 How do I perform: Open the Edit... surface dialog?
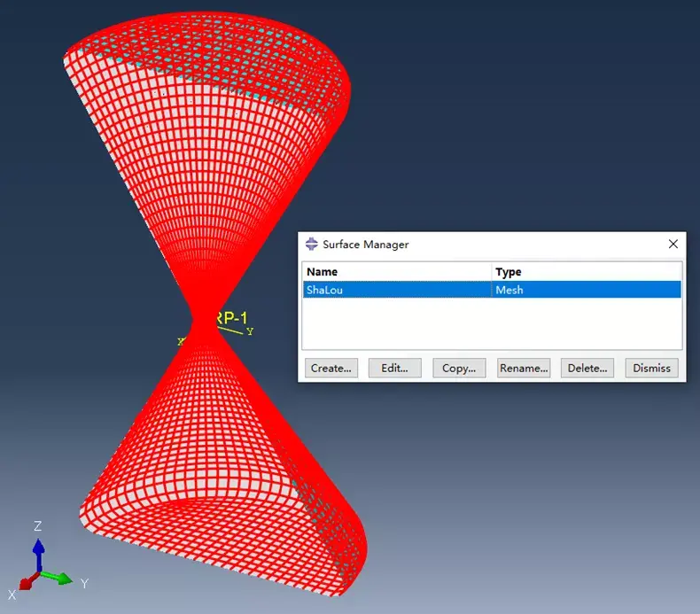[x=394, y=368]
